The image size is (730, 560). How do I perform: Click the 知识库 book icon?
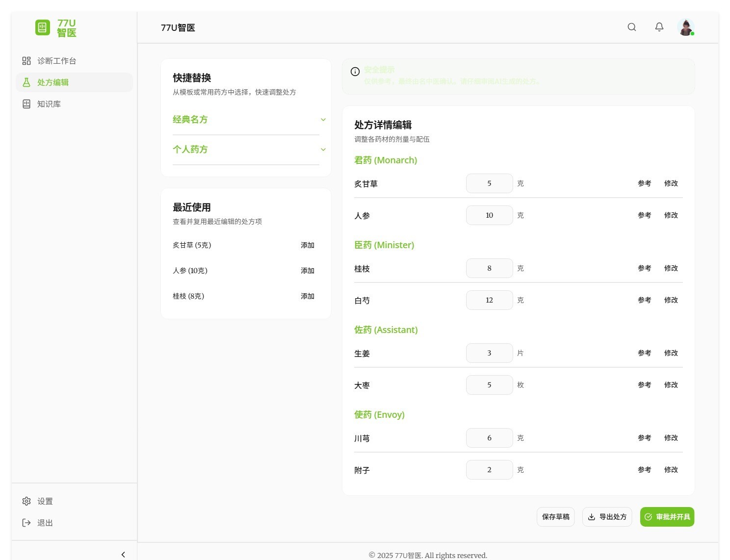26,104
